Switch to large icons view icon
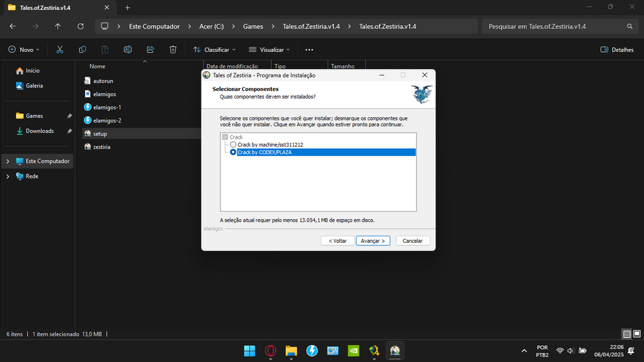Image resolution: width=644 pixels, height=362 pixels. point(637,334)
